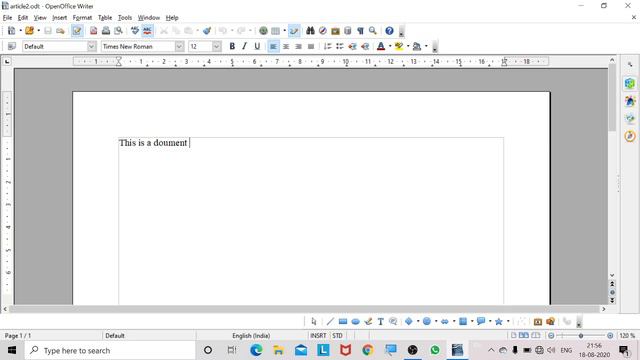
Task: Click INSRT insert mode in status bar
Action: [x=318, y=336]
